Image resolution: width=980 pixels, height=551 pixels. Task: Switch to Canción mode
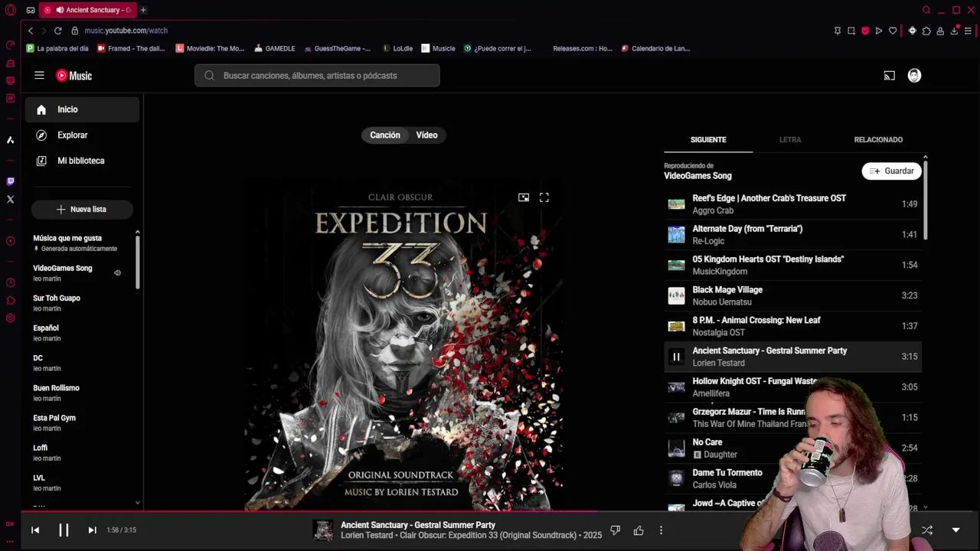coord(385,135)
